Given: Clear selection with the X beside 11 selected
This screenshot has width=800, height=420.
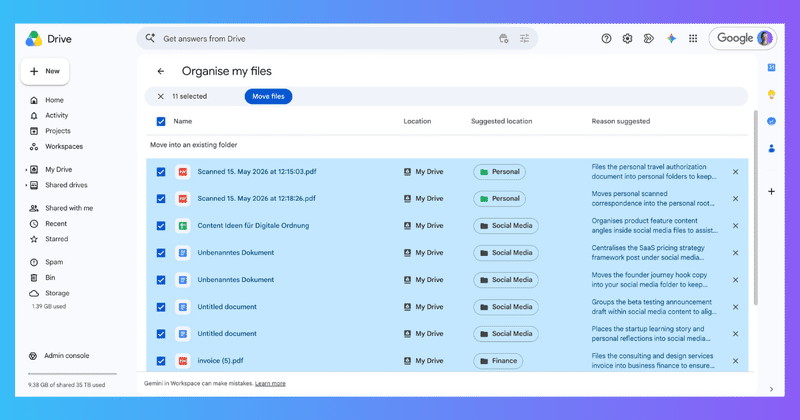Looking at the screenshot, I should pos(160,96).
